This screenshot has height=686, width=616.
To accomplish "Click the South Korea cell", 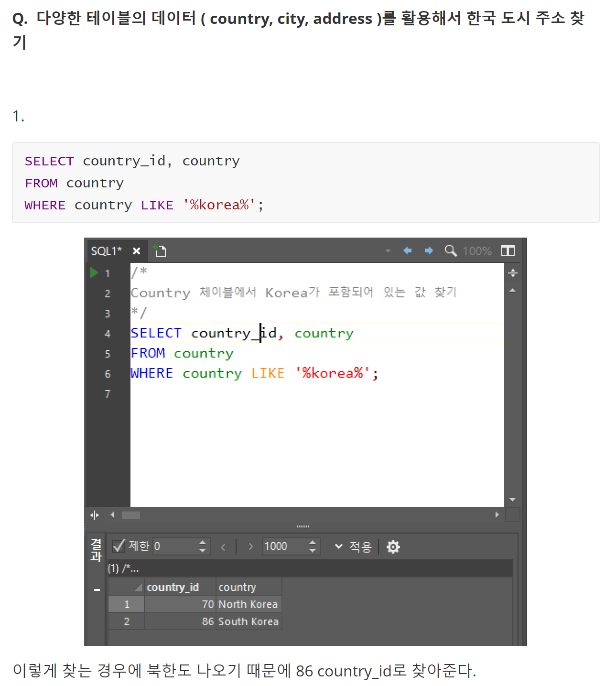I will [x=249, y=621].
